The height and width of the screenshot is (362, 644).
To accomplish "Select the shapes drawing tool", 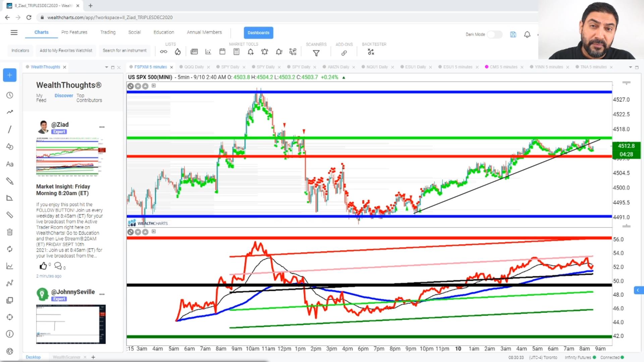I will click(10, 146).
